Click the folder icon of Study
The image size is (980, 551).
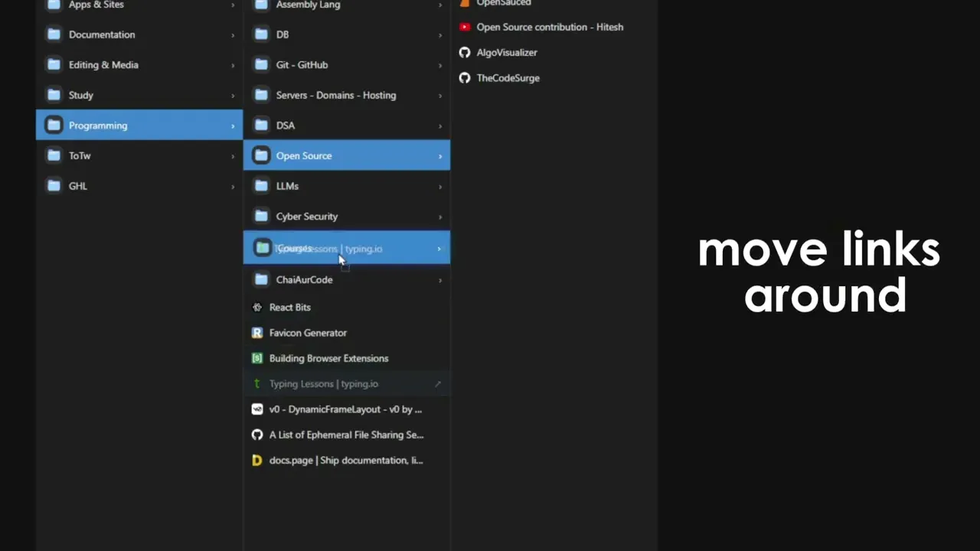[x=54, y=95]
